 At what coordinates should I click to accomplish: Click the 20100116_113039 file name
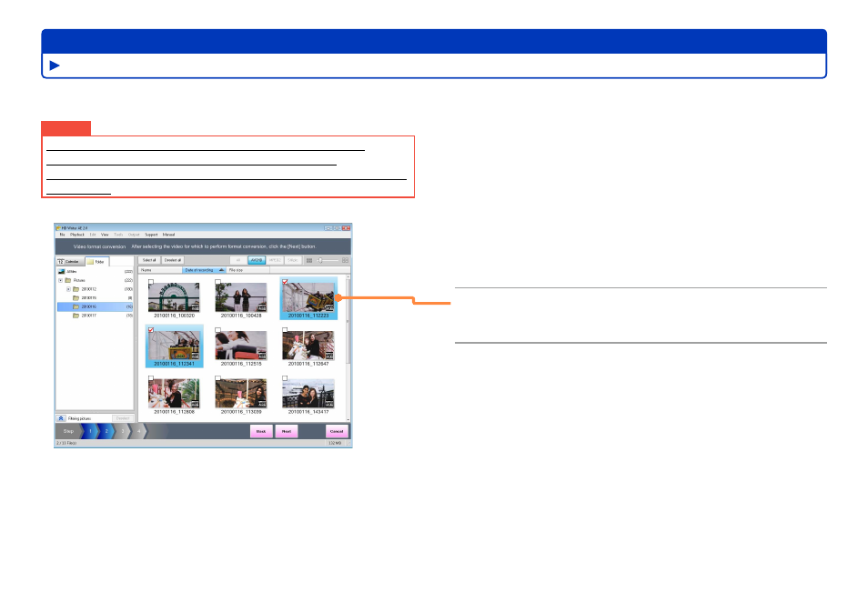coord(241,412)
